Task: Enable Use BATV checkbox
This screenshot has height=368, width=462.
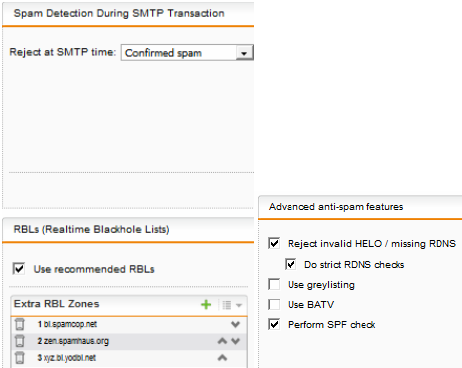Action: pos(274,304)
